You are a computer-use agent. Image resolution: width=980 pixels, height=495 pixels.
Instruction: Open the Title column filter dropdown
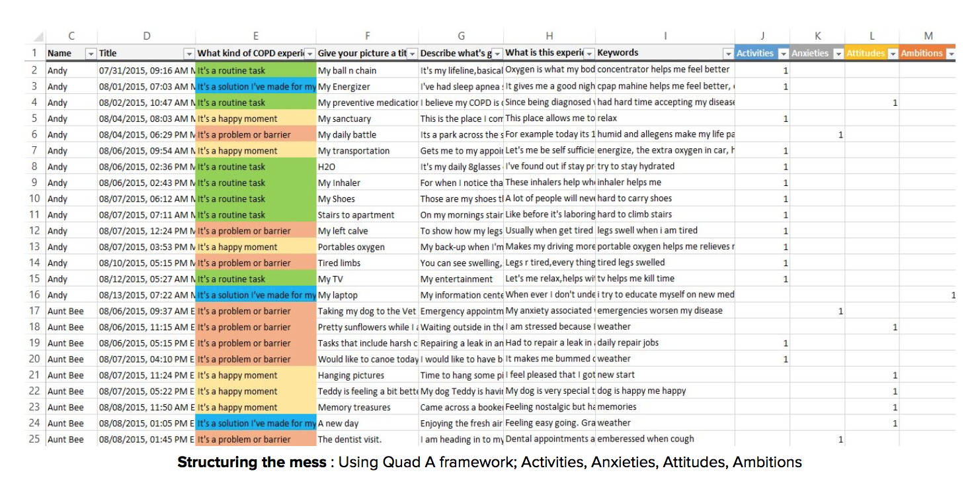pos(190,53)
